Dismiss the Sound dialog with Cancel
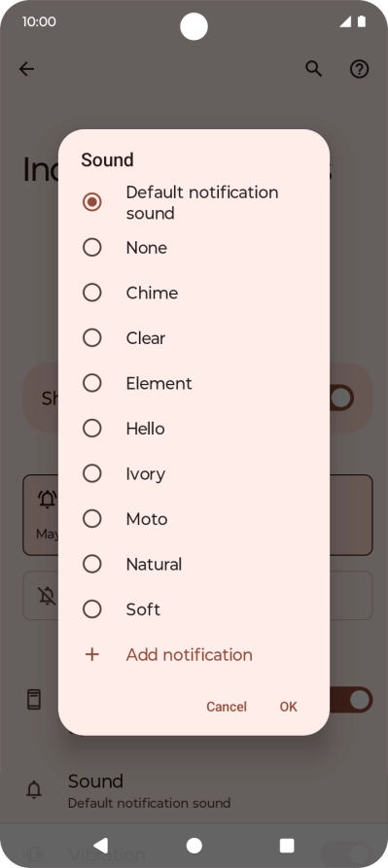Image resolution: width=388 pixels, height=868 pixels. click(x=227, y=707)
